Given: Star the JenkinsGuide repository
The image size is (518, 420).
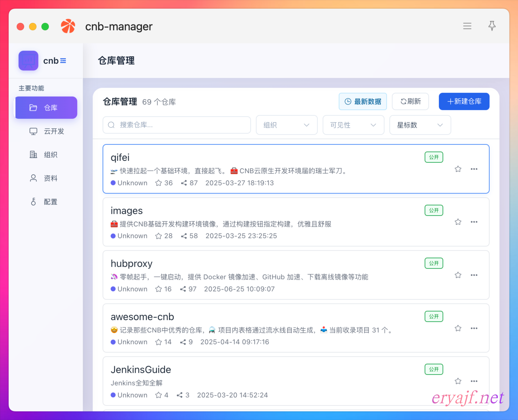Looking at the screenshot, I should [458, 381].
